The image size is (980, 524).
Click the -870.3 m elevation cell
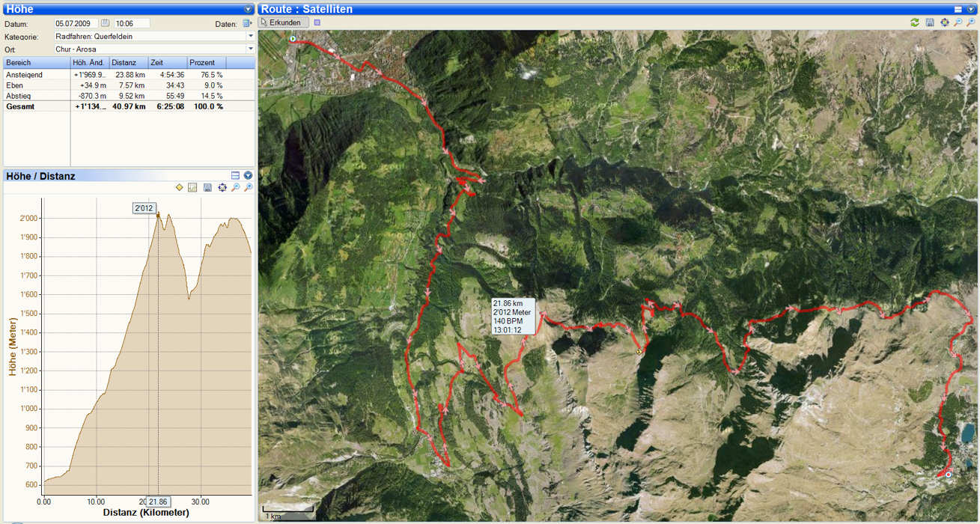pyautogui.click(x=93, y=96)
